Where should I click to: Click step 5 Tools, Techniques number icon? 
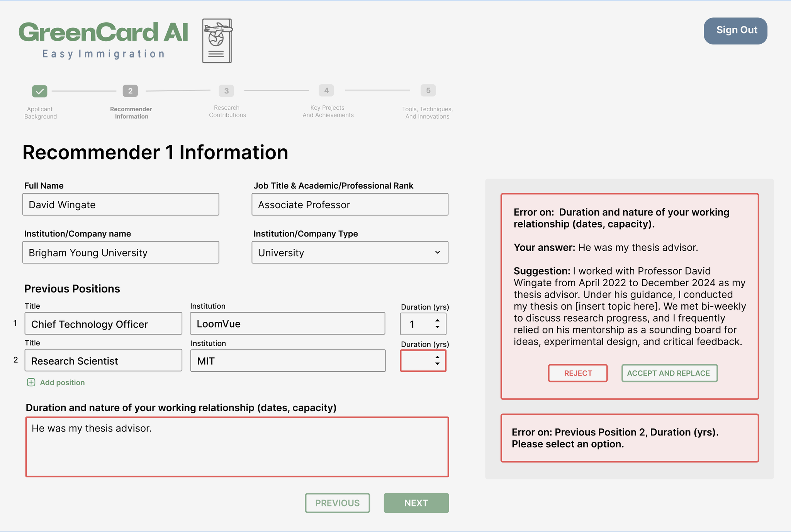click(428, 90)
